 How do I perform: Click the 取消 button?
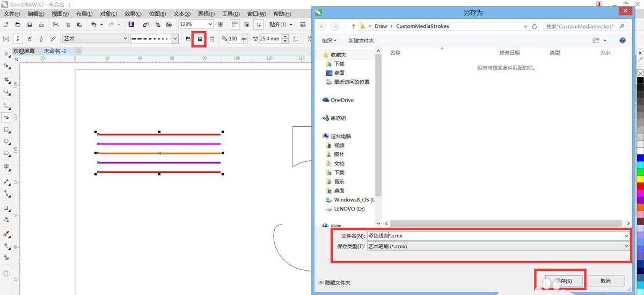coord(605,281)
